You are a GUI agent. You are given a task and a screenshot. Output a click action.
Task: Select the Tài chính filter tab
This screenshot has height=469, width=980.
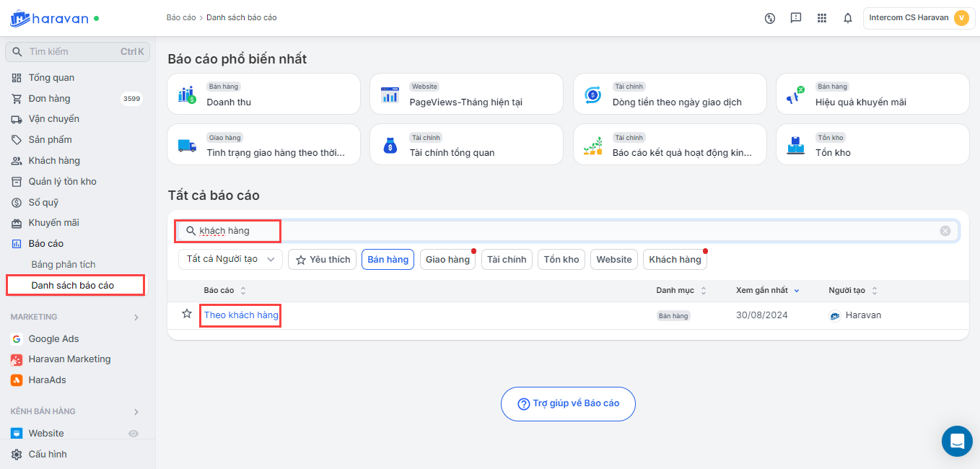[x=507, y=260]
